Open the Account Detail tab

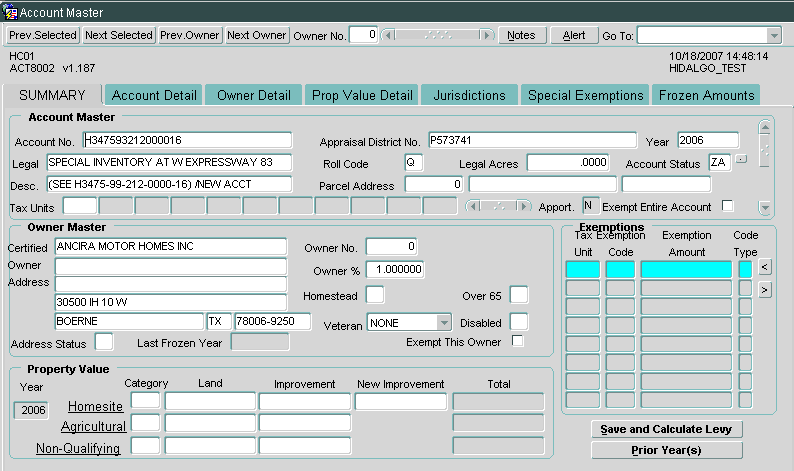pos(154,95)
